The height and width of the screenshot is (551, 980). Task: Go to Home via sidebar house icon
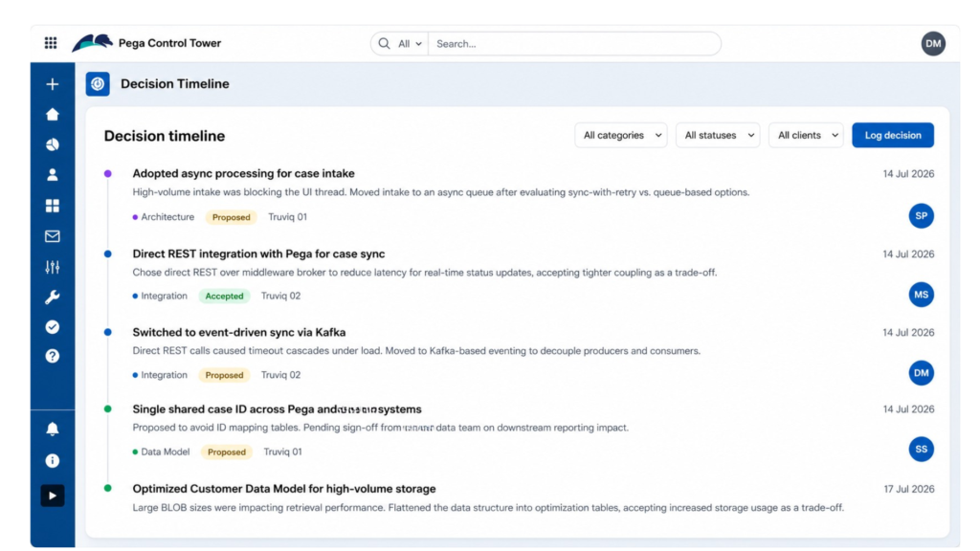coord(53,115)
